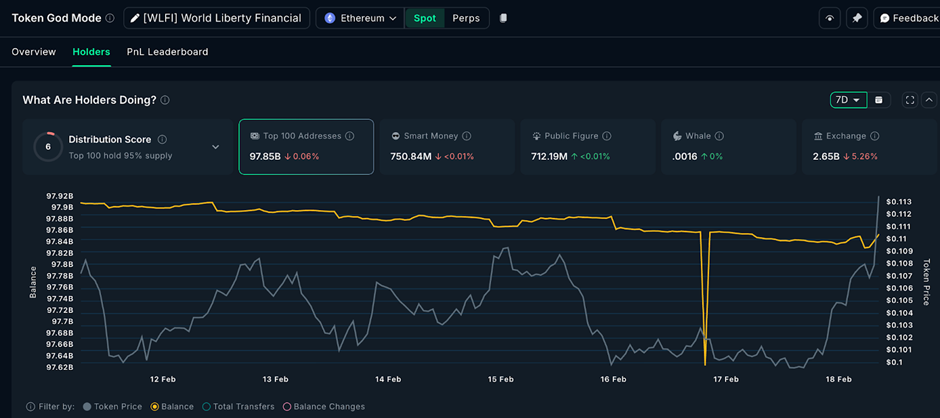Select the Balance filter color swatch

click(154, 407)
